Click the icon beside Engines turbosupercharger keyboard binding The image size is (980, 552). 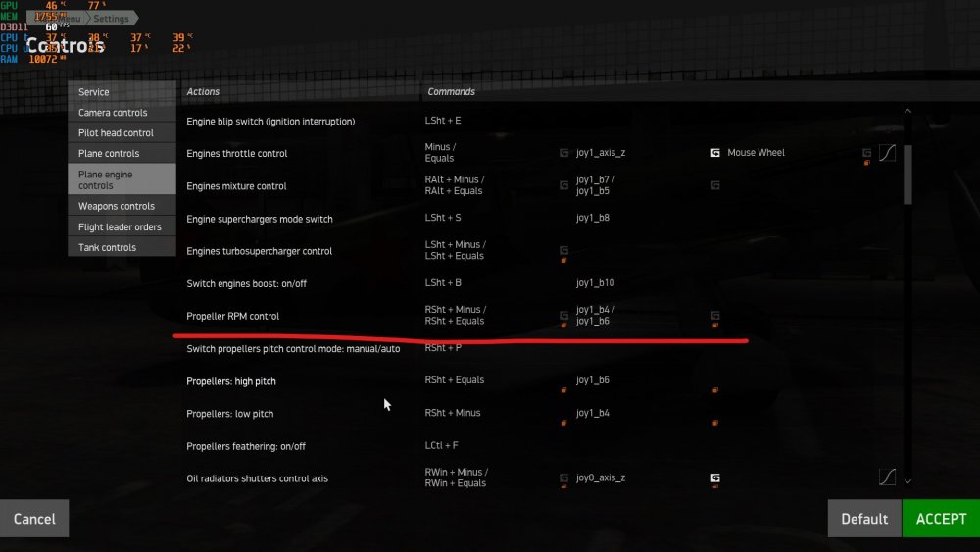563,250
